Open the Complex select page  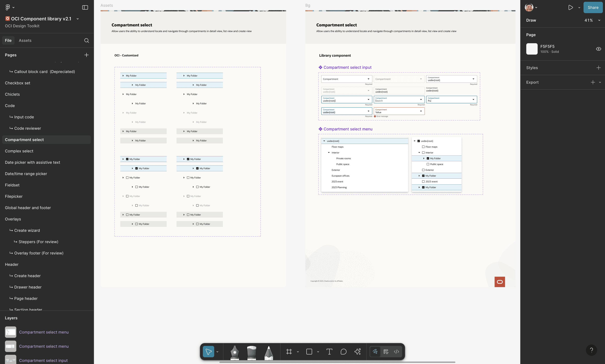[x=19, y=151]
